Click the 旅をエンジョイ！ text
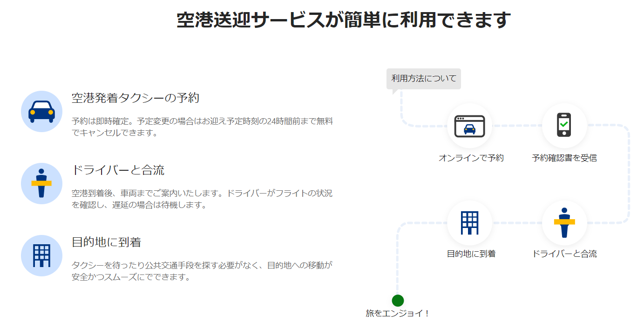 [x=397, y=314]
